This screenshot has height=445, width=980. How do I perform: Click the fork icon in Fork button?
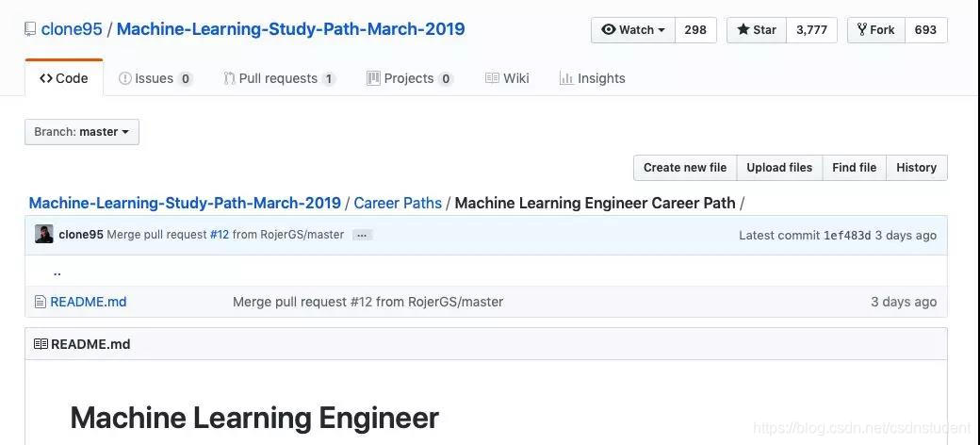[x=862, y=29]
